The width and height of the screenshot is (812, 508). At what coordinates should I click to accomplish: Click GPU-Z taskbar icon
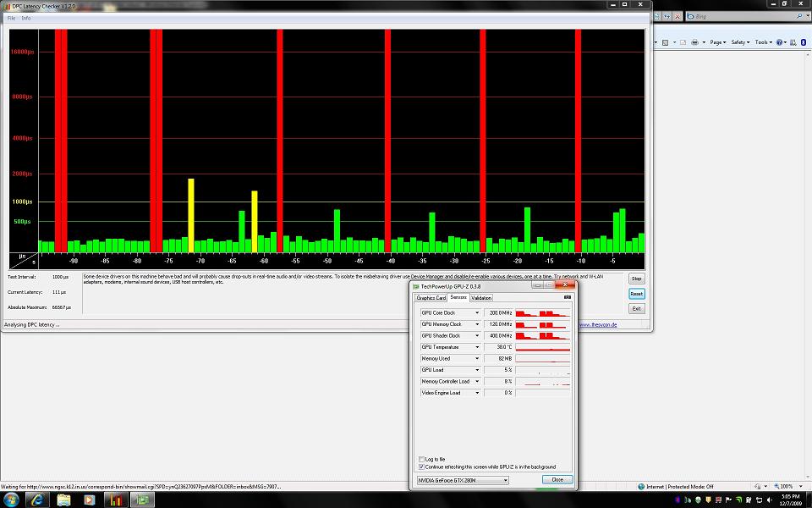tap(142, 500)
